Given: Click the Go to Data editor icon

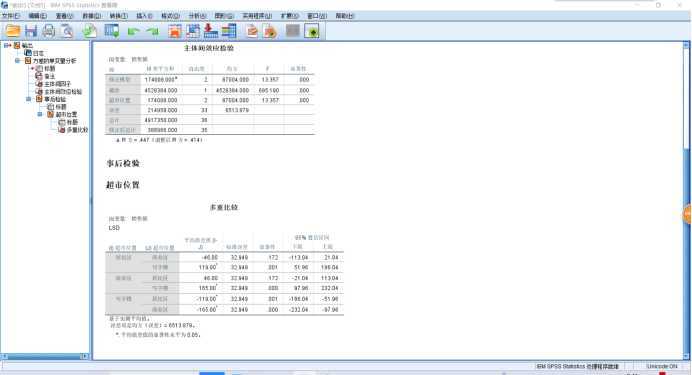Looking at the screenshot, I should click(x=175, y=31).
